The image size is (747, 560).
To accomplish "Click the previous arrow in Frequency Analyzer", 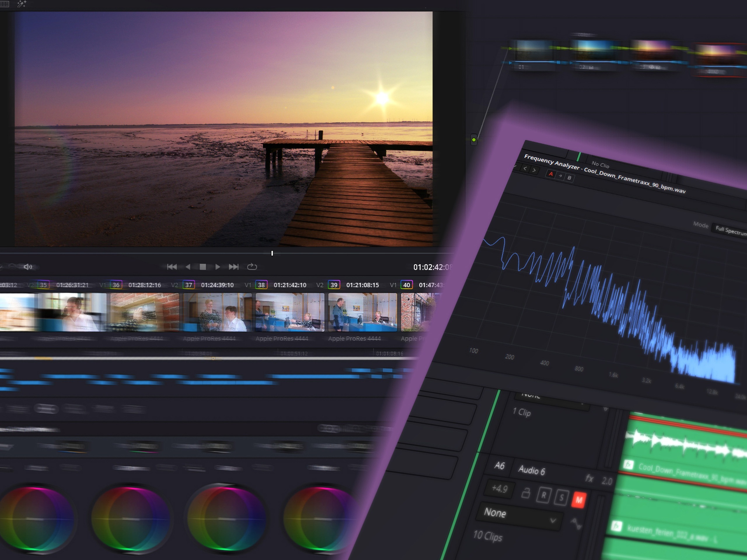I will [525, 169].
